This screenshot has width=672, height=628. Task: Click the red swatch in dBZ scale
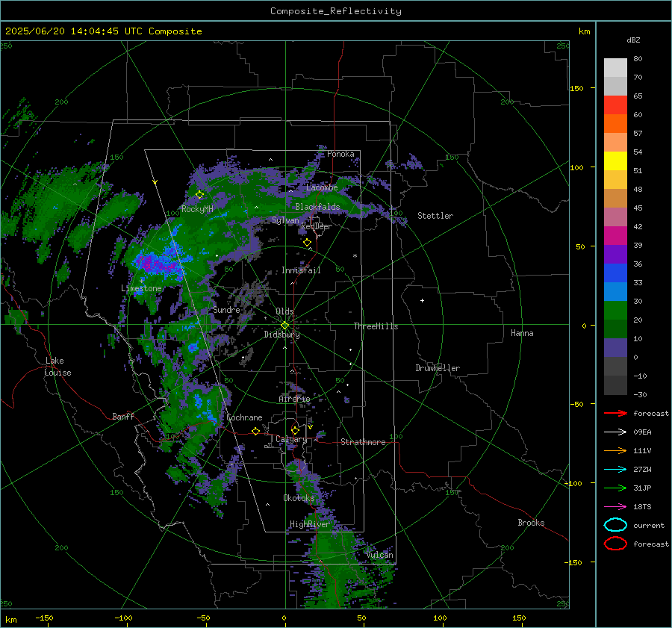coord(615,105)
